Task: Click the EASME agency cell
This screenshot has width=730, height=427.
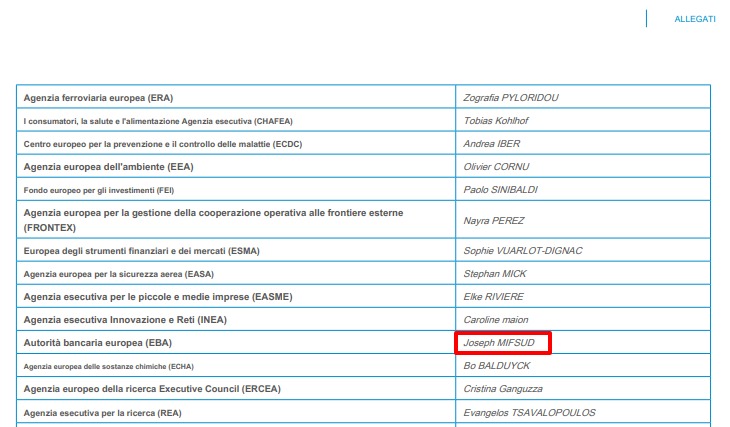Action: pos(236,297)
